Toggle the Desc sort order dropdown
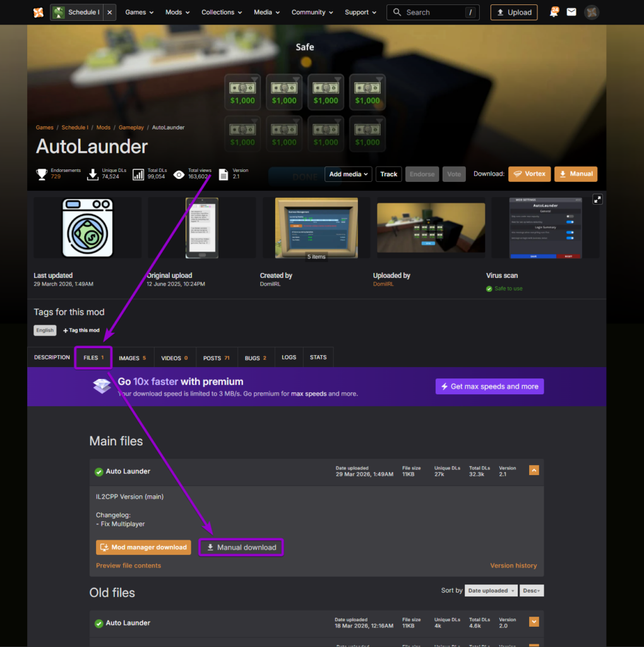 pyautogui.click(x=532, y=591)
